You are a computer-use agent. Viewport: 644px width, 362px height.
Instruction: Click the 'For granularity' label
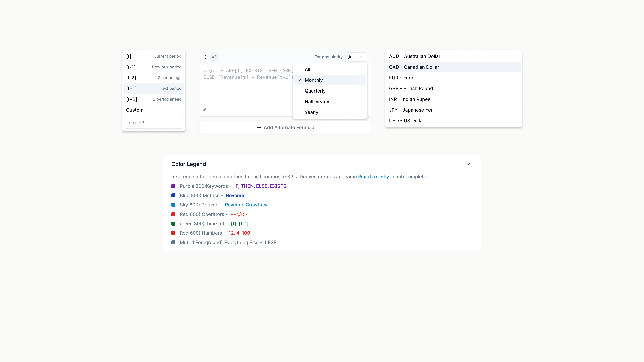(329, 57)
